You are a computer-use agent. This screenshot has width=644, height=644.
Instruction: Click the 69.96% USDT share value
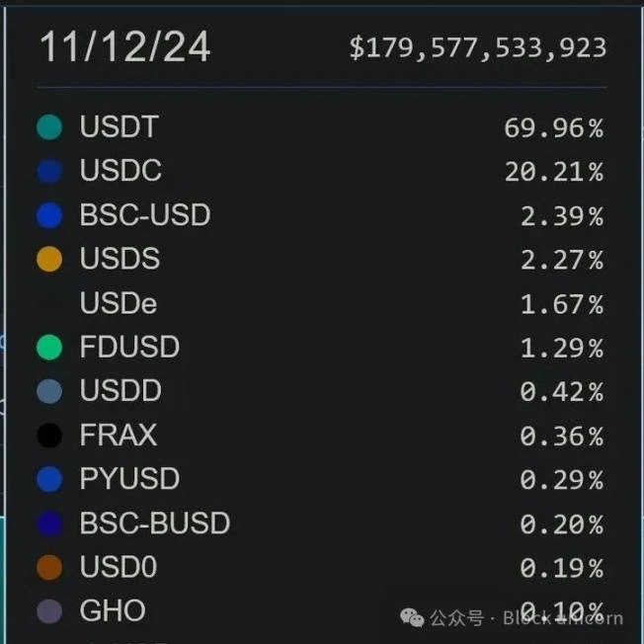coord(552,127)
